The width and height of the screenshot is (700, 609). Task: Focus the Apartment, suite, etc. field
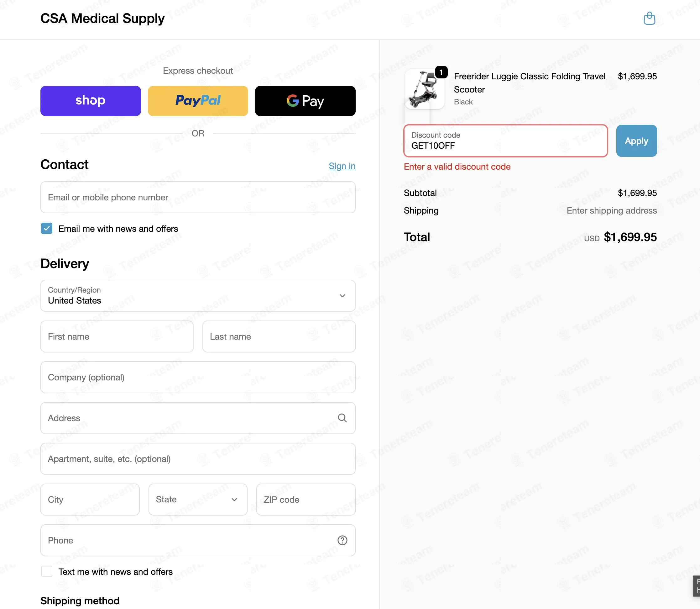click(x=198, y=459)
